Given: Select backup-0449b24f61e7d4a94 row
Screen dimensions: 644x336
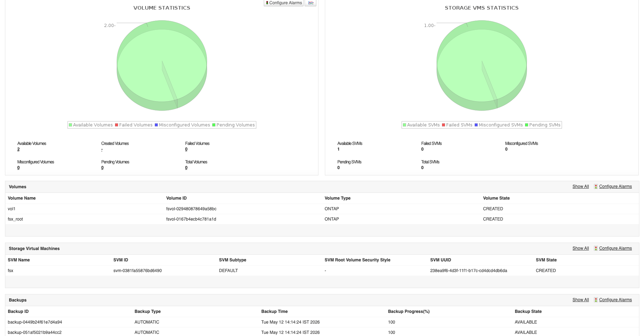Looking at the screenshot, I should (322, 322).
